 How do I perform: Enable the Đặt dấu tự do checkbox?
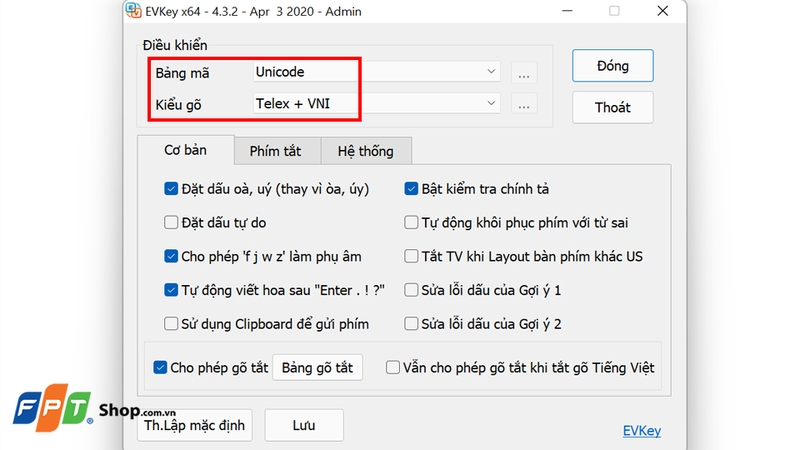coord(171,222)
